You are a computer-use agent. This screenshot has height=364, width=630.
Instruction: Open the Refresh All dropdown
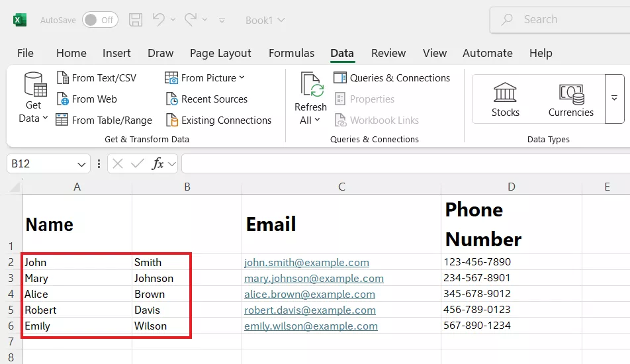point(310,120)
